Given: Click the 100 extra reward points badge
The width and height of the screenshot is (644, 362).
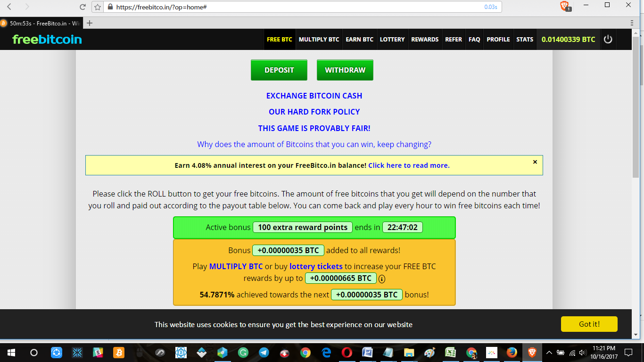Looking at the screenshot, I should coord(303,227).
